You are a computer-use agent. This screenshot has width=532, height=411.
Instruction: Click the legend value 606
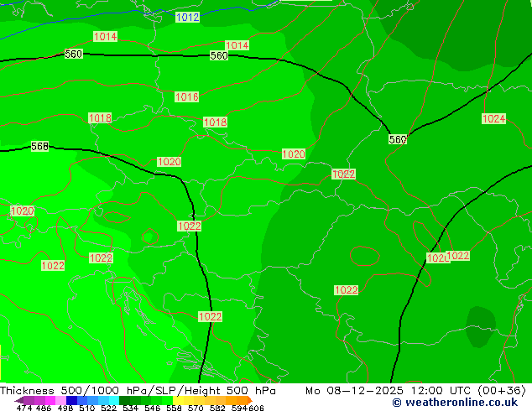[x=256, y=408]
